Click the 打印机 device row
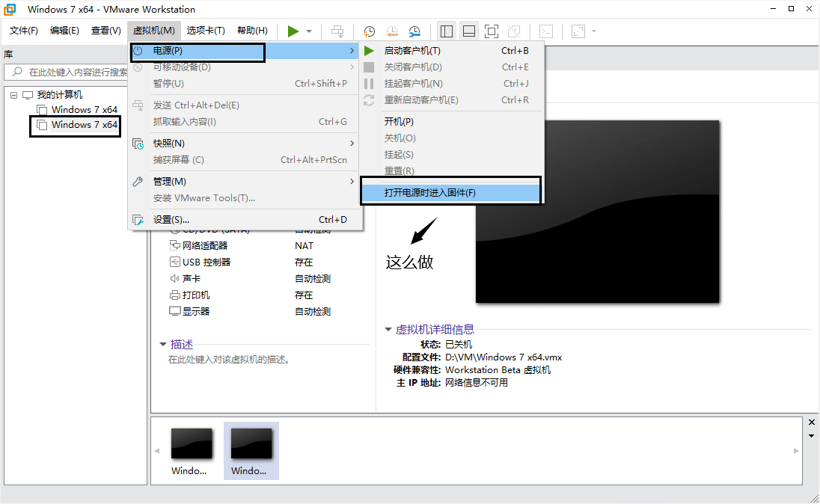 pyautogui.click(x=251, y=295)
